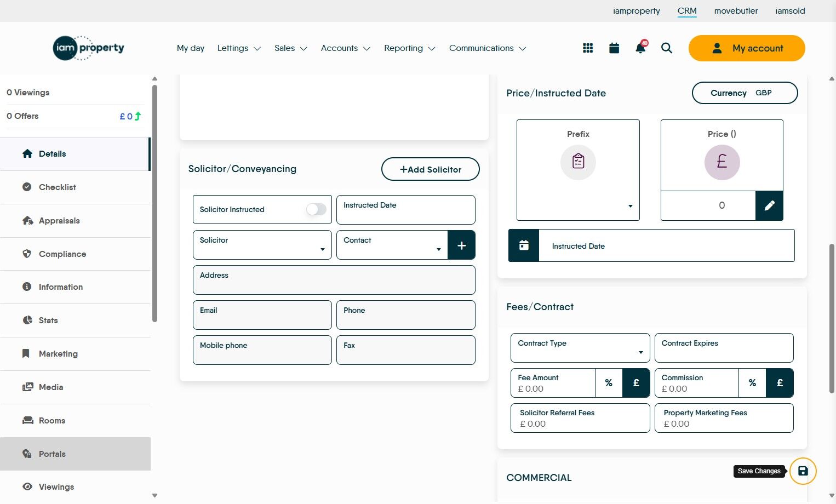
Task: Click the Contract Expires field
Action: click(x=724, y=348)
